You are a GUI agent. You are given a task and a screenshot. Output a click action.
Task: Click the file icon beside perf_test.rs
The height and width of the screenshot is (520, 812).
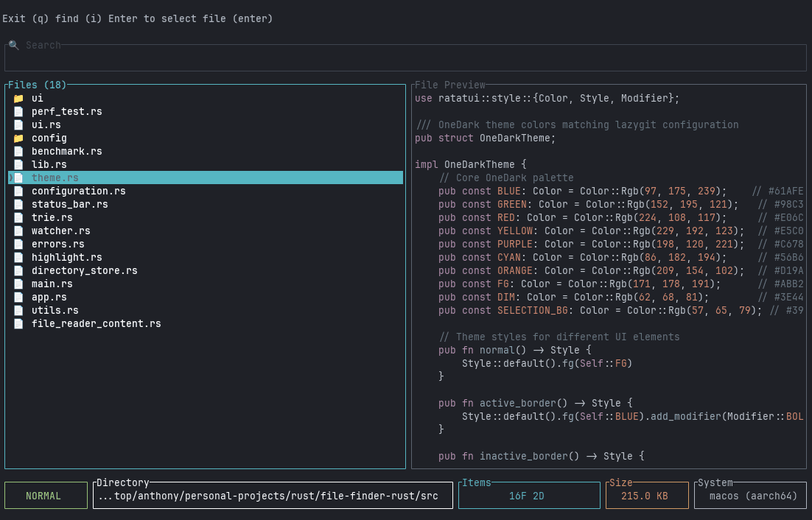coord(18,111)
